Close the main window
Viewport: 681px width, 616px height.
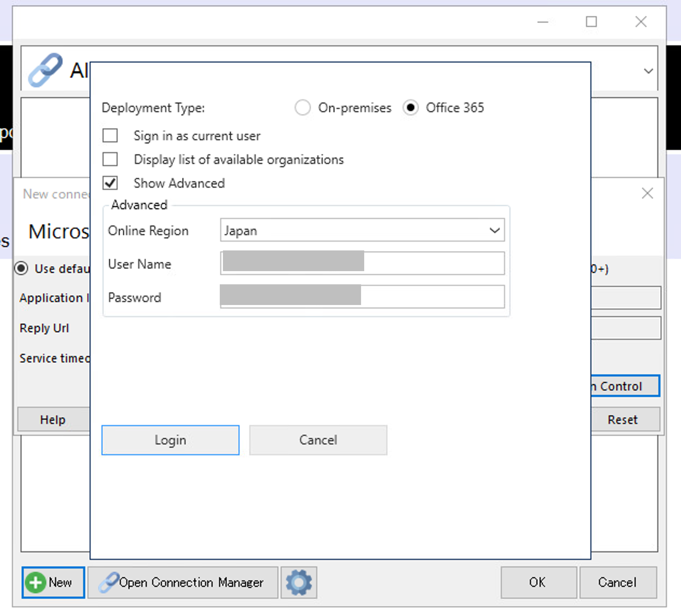tap(641, 22)
